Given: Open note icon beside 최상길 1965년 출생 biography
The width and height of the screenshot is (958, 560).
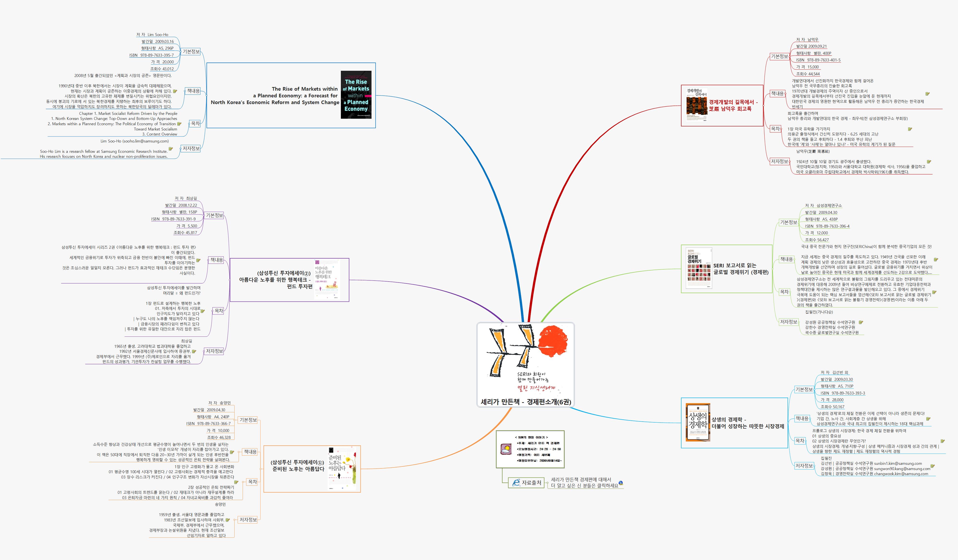Looking at the screenshot, I should point(194,351).
